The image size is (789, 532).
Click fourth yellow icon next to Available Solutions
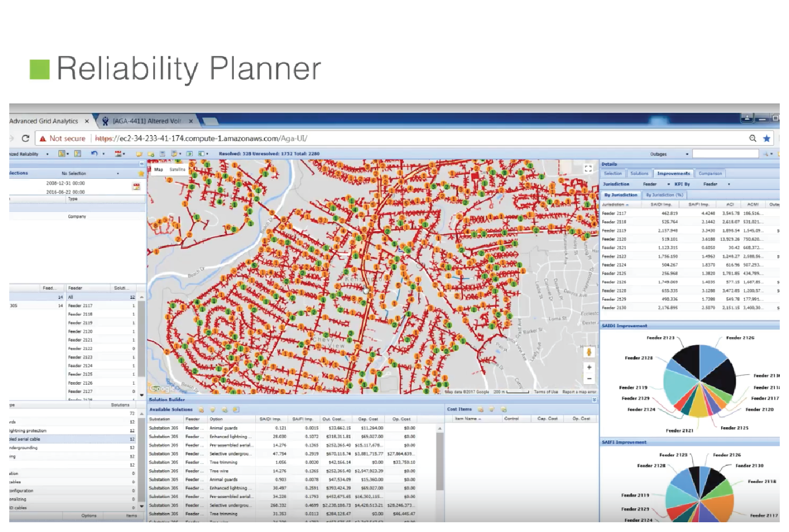pyautogui.click(x=236, y=410)
